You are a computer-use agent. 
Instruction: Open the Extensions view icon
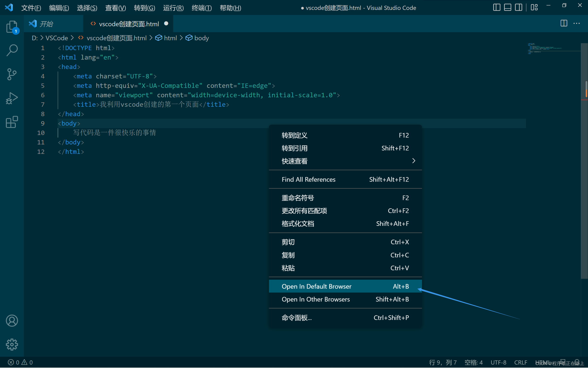click(12, 122)
